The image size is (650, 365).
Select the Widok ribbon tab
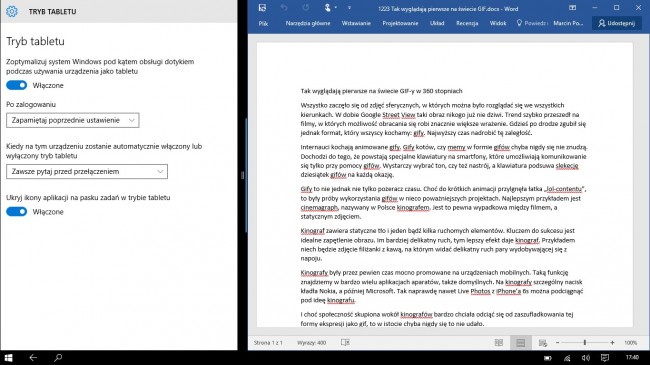point(498,24)
